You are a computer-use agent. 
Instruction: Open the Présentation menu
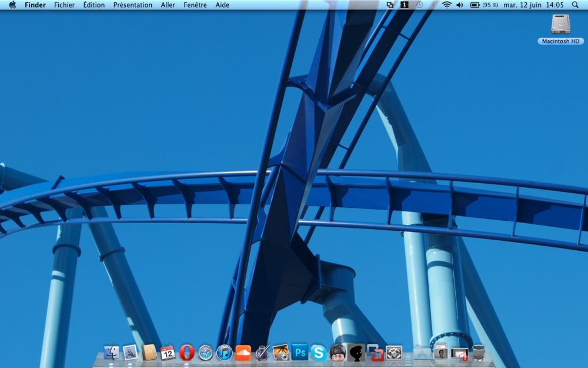[x=132, y=5]
